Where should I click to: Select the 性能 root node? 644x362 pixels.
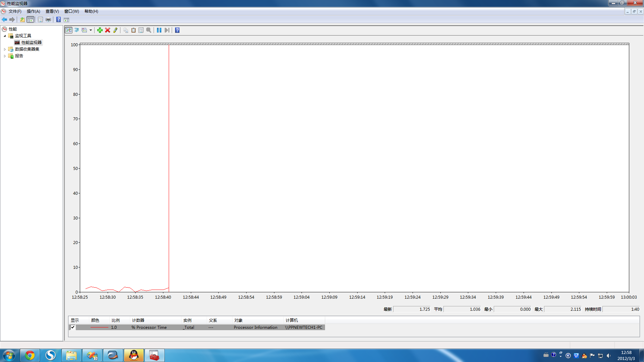coord(13,29)
